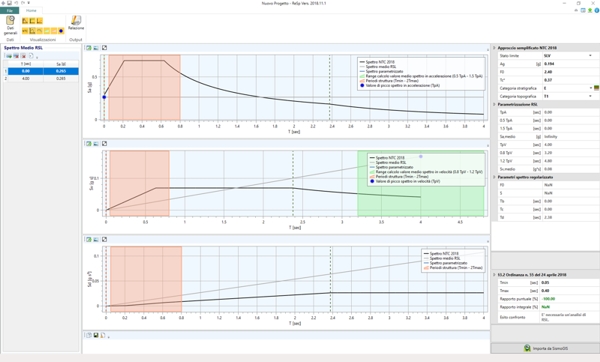The height and width of the screenshot is (362, 600).
Task: Save the velocity chart as image icon
Action: point(96,143)
